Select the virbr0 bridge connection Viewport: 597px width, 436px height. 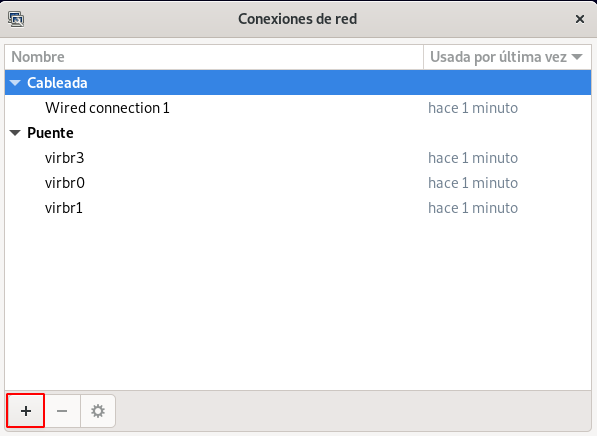[298, 183]
